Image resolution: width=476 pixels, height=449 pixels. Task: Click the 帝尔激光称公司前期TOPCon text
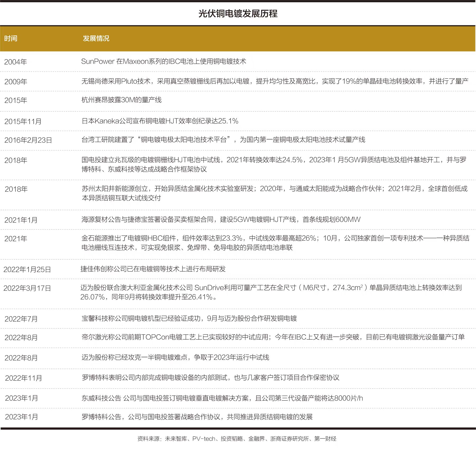(273, 337)
